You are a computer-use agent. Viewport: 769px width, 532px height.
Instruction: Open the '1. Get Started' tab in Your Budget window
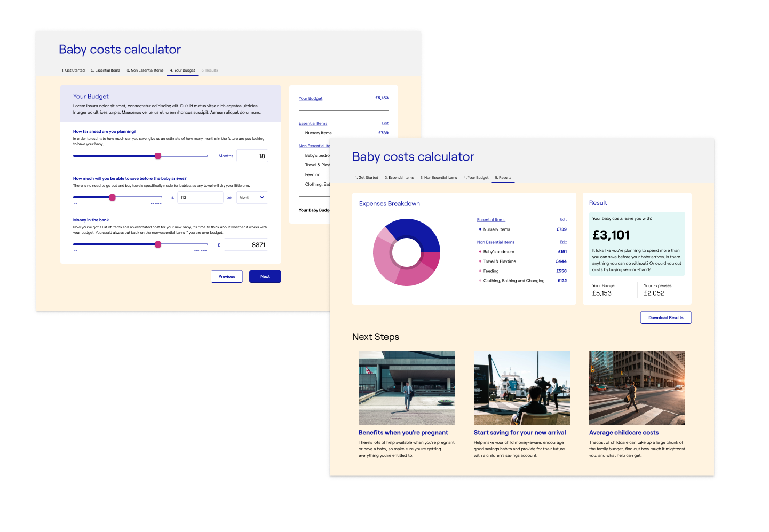(73, 70)
